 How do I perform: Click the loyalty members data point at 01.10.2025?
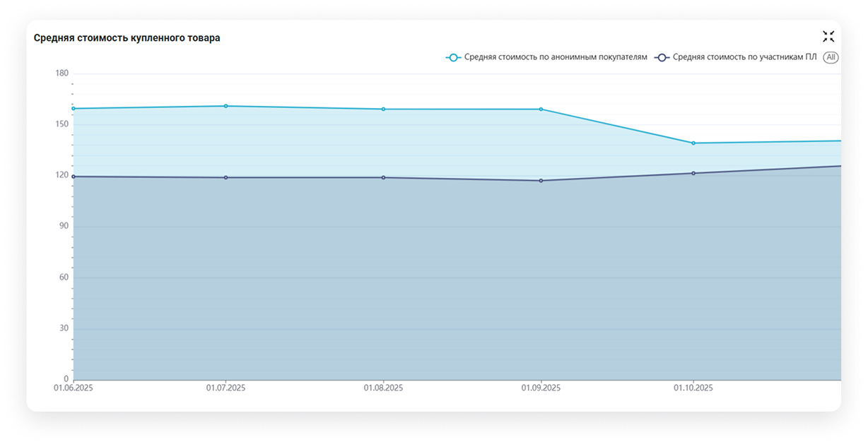coord(693,173)
